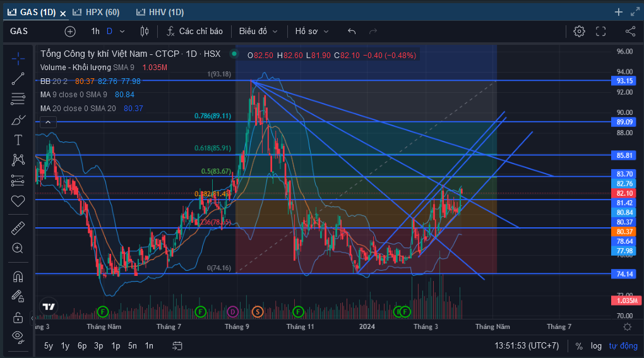Open the Biểu đồ dropdown menu
644x358 pixels.
click(258, 31)
